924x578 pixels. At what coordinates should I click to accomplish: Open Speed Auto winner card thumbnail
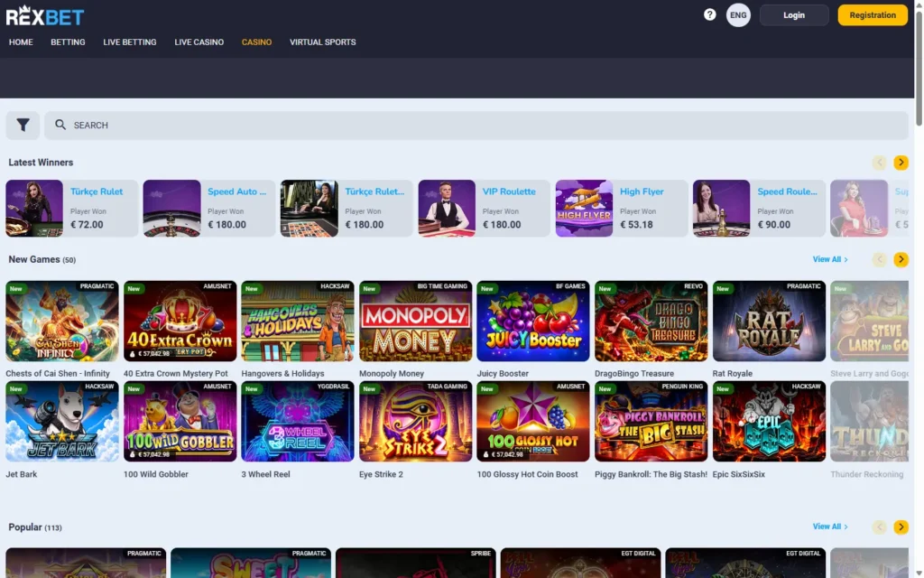pos(171,209)
